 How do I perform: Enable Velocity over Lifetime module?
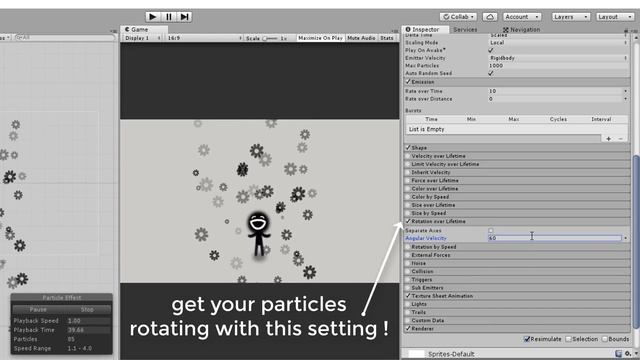point(408,156)
